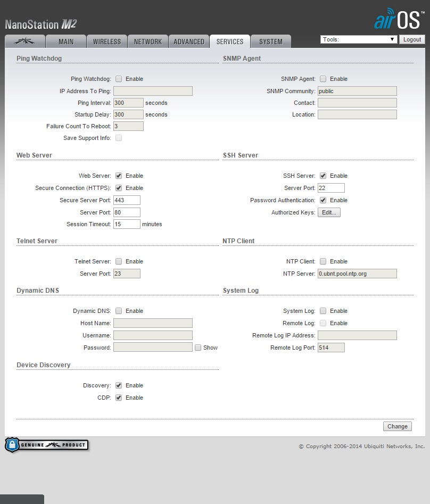Click the Startup Delay field

click(129, 114)
